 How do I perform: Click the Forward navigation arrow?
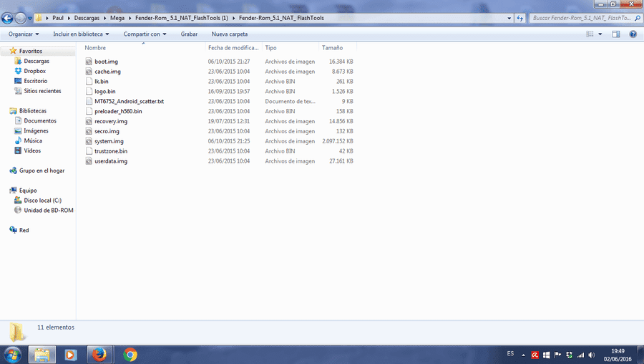(20, 18)
